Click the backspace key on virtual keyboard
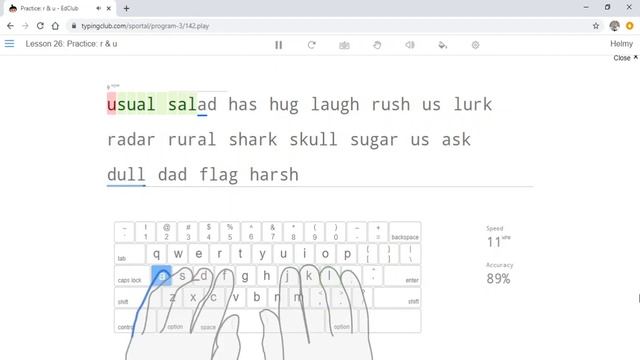This screenshot has height=360, width=640. (405, 232)
